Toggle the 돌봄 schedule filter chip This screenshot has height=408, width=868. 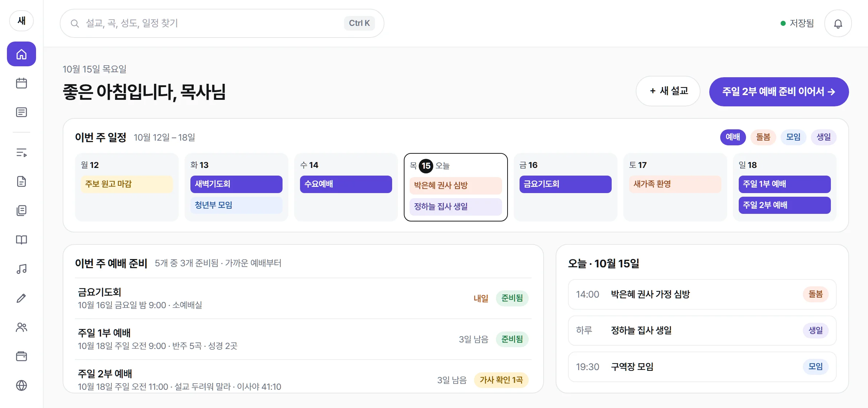tap(763, 137)
